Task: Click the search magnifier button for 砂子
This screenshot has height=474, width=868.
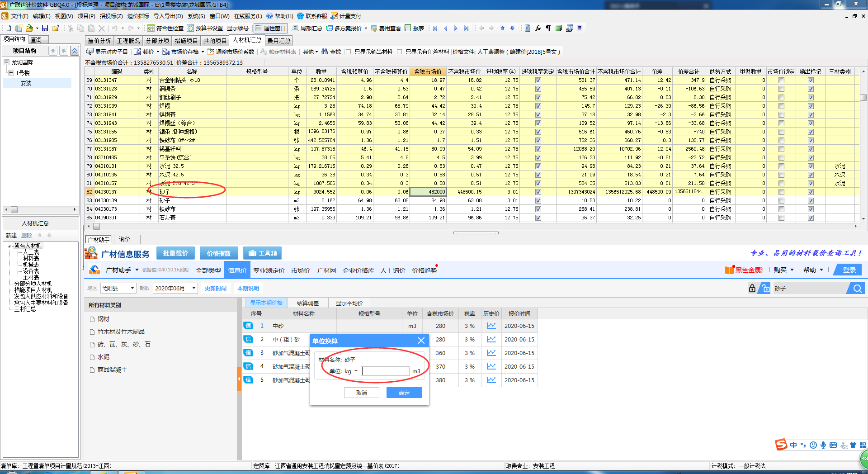Action: 857,288
